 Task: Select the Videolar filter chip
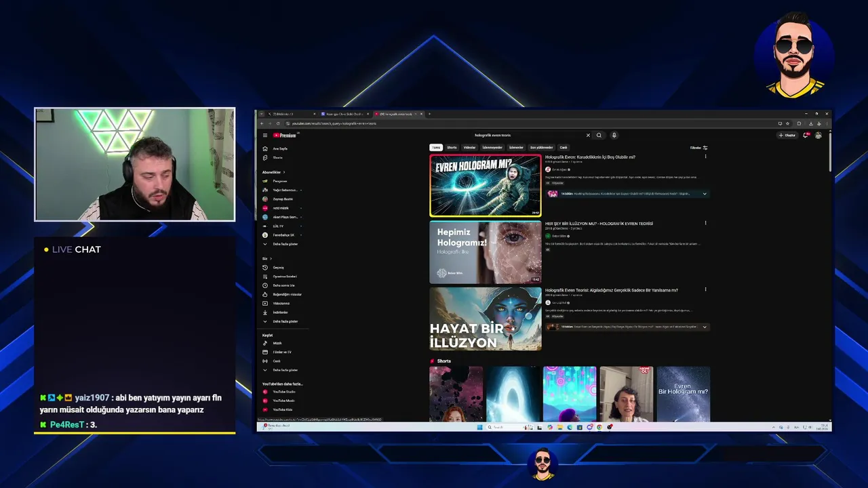pyautogui.click(x=469, y=147)
